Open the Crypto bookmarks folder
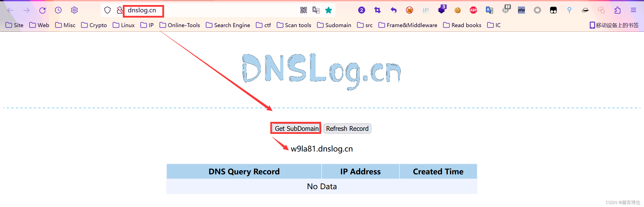644x207 pixels. 94,25
